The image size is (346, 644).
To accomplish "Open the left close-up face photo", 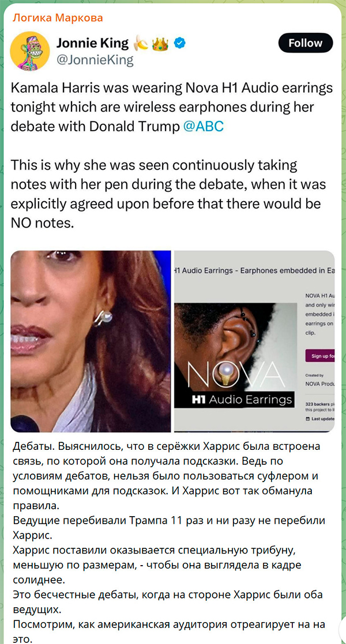I will [x=91, y=342].
